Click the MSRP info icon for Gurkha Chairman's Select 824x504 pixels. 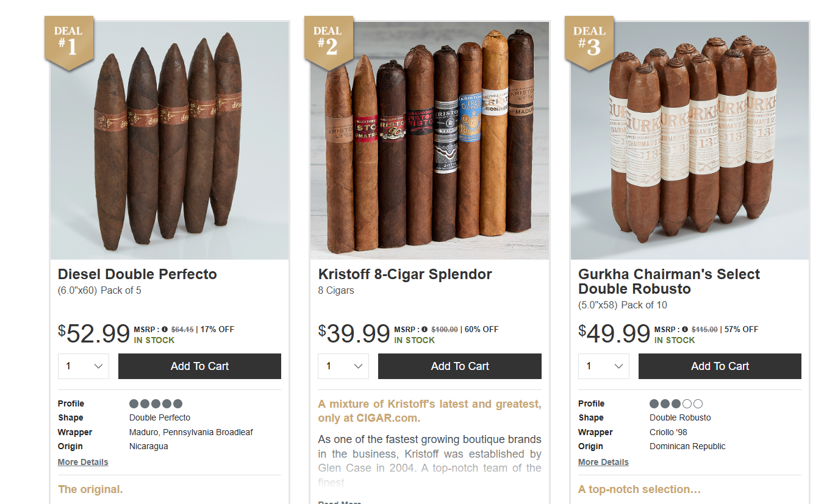point(685,329)
